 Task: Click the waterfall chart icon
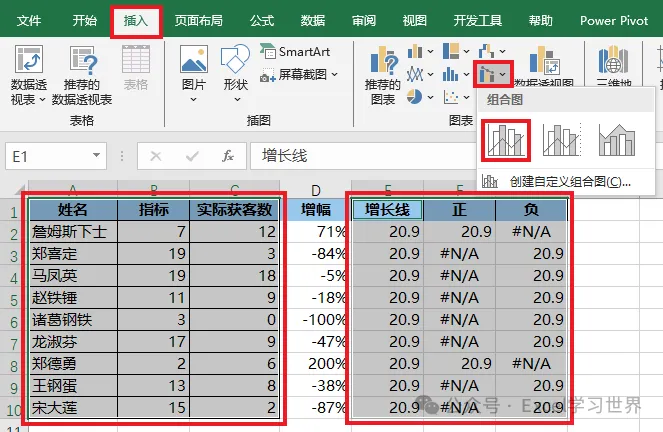[x=487, y=51]
